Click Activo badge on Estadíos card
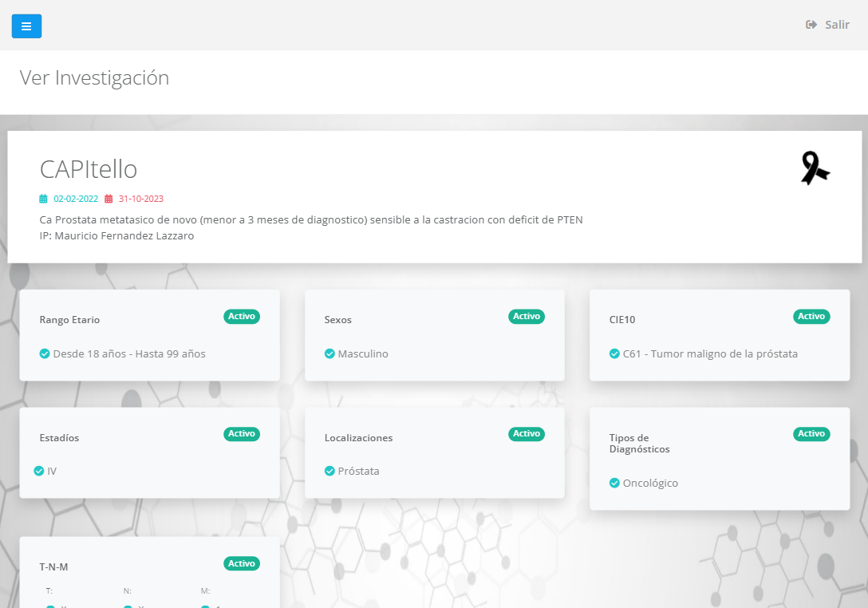The width and height of the screenshot is (868, 608). click(242, 434)
